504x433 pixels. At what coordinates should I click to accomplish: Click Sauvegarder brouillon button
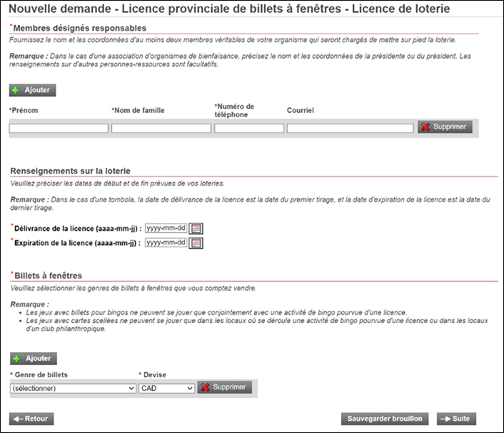pyautogui.click(x=385, y=419)
